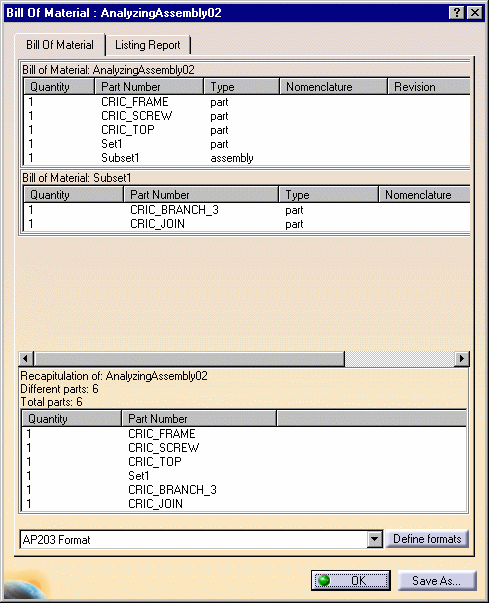This screenshot has height=603, width=489.
Task: Select CRIC_FRAME in AnalyzingAssembly02 table
Action: click(135, 102)
